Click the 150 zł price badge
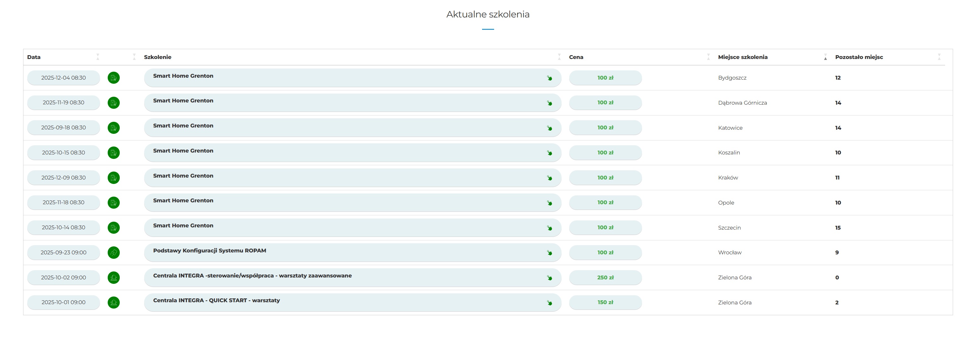This screenshot has width=980, height=352. 605,303
